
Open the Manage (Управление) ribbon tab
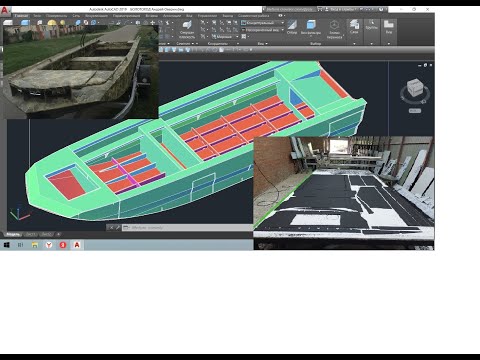click(207, 16)
